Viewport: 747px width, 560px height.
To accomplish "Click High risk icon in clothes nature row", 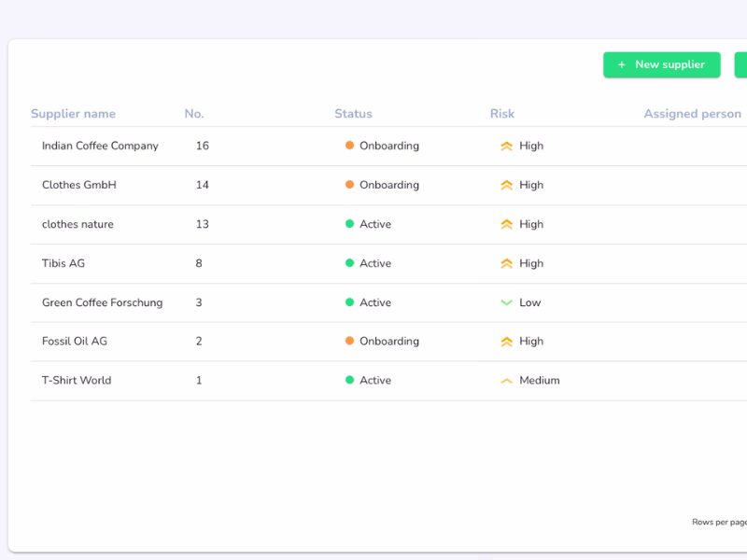I will pyautogui.click(x=506, y=224).
